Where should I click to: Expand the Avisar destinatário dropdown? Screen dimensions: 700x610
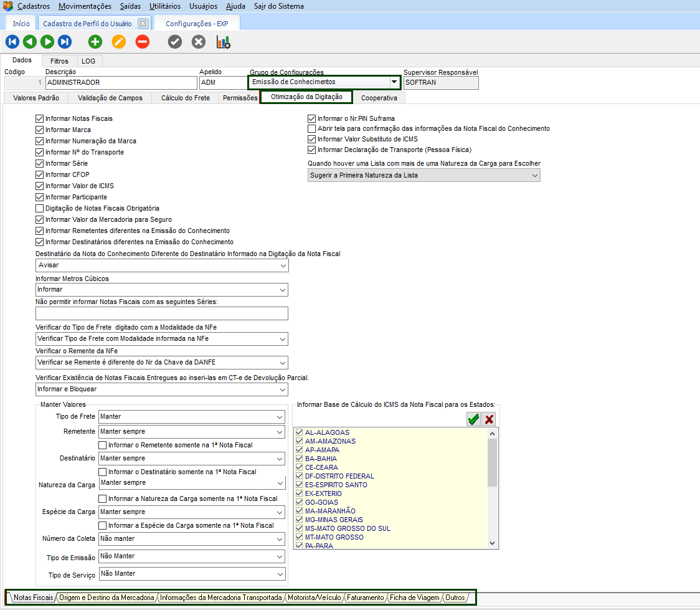[x=283, y=265]
